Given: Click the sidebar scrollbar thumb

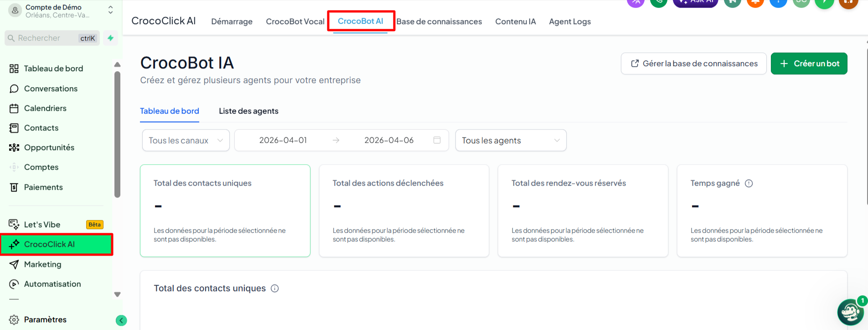Looking at the screenshot, I should [117, 134].
